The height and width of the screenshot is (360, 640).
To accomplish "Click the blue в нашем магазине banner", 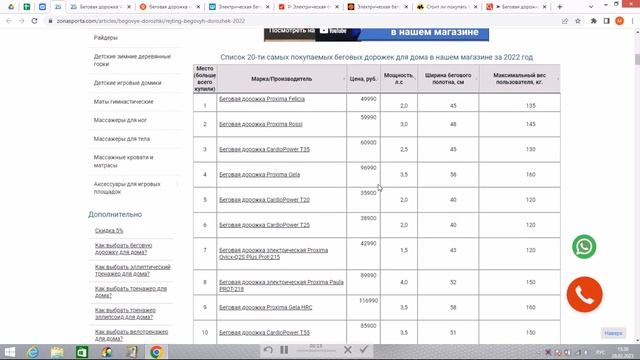I will click(x=424, y=34).
